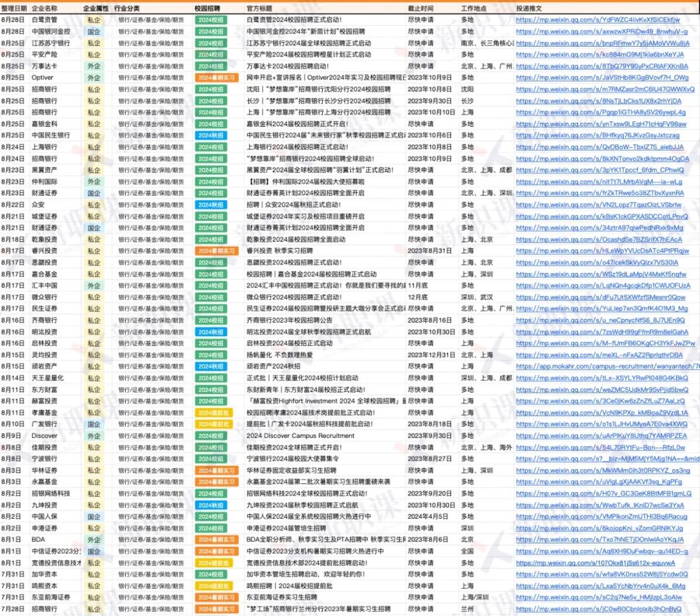Click the blue 2024秋招 tag for 中国民生银行
The image size is (700, 616).
pos(210,135)
